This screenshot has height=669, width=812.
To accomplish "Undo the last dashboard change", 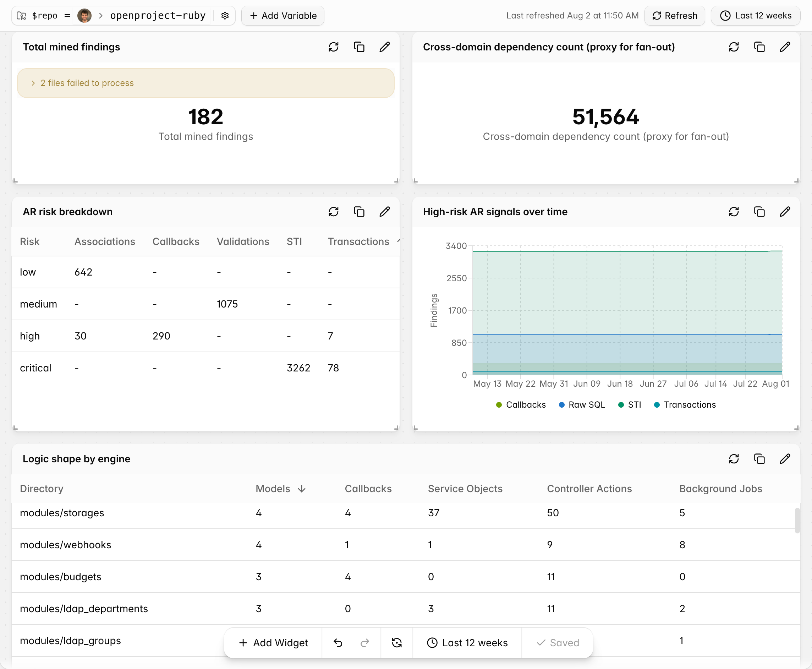I will (338, 643).
